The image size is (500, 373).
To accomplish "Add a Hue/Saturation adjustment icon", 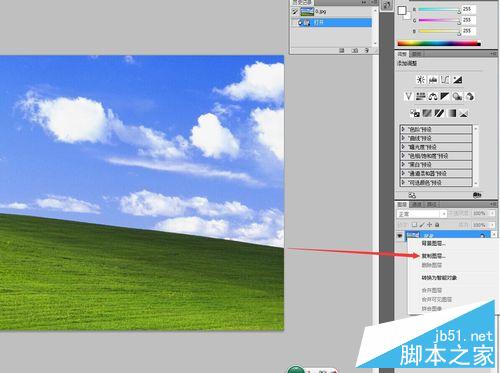I will 421,96.
